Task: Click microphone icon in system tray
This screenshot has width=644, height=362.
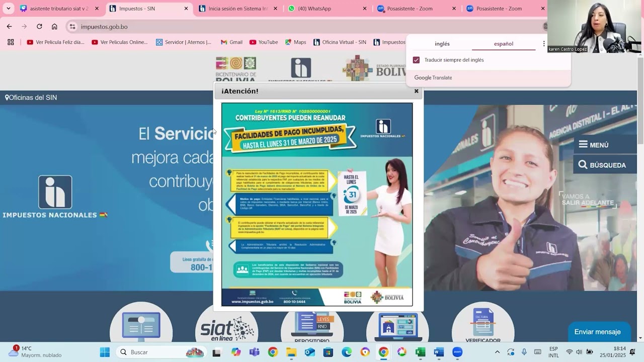Action: [524, 352]
